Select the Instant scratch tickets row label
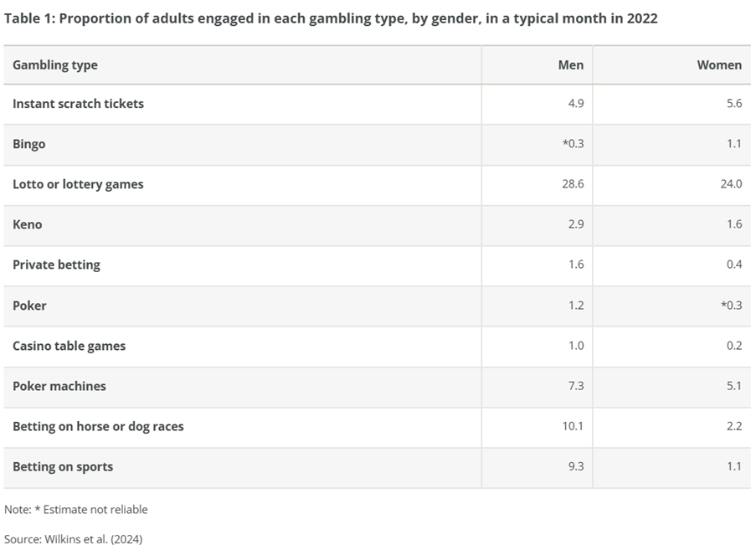 (x=78, y=104)
